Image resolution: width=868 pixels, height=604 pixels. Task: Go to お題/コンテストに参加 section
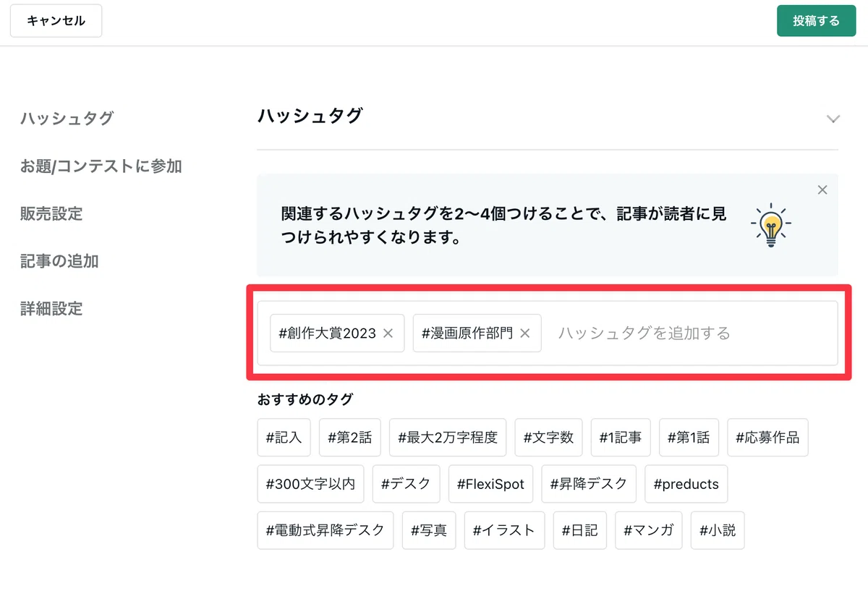[101, 166]
